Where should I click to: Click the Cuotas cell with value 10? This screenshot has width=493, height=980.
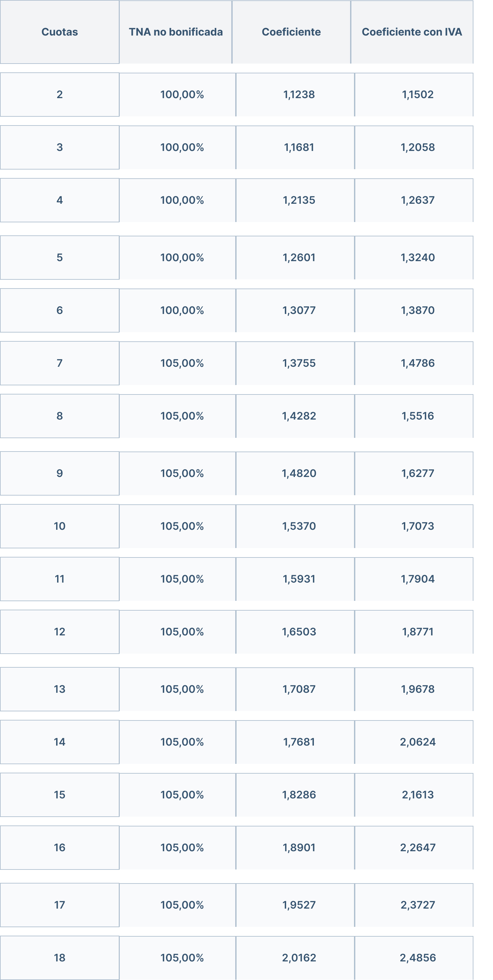59,526
